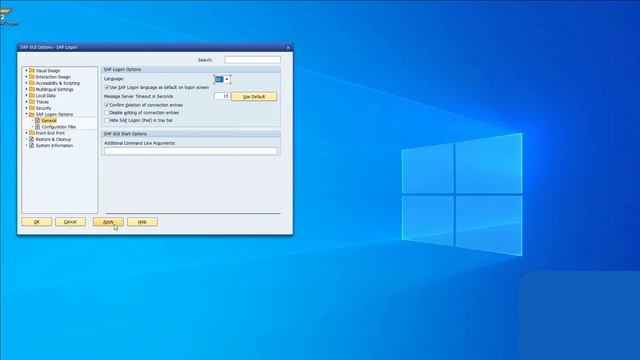Click the Cancel button
Screen dimensions: 640x360
[x=70, y=222]
